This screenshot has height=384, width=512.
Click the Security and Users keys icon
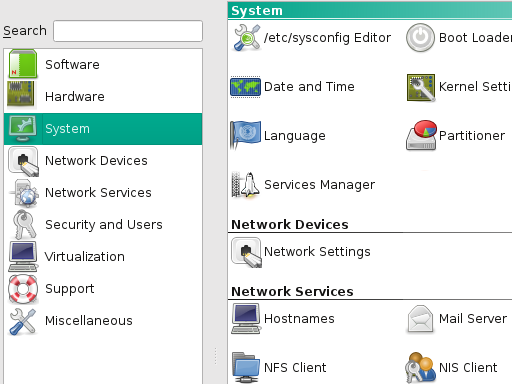(x=24, y=224)
